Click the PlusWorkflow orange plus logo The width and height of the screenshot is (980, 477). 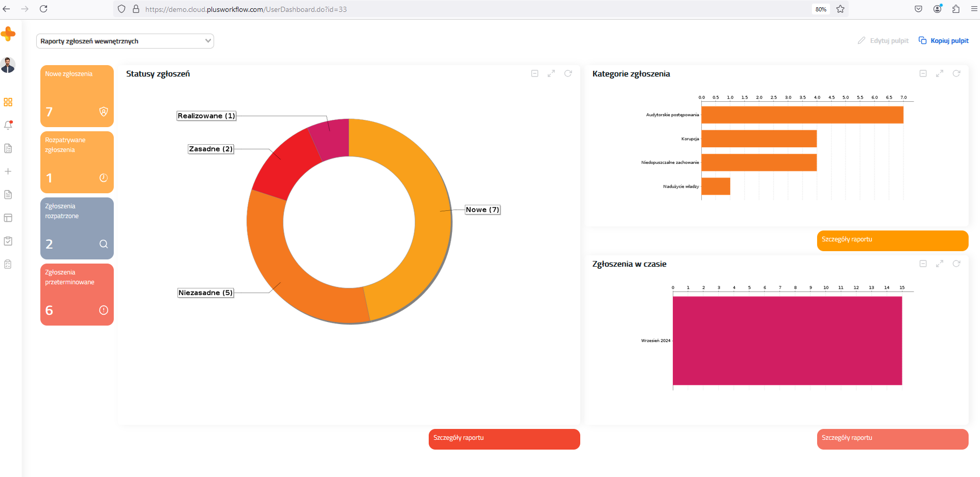[x=8, y=34]
